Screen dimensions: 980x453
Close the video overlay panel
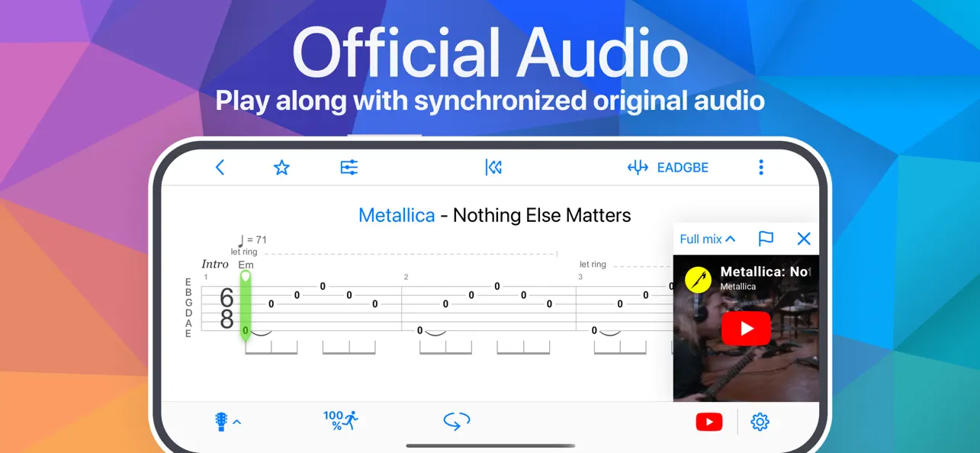(804, 239)
